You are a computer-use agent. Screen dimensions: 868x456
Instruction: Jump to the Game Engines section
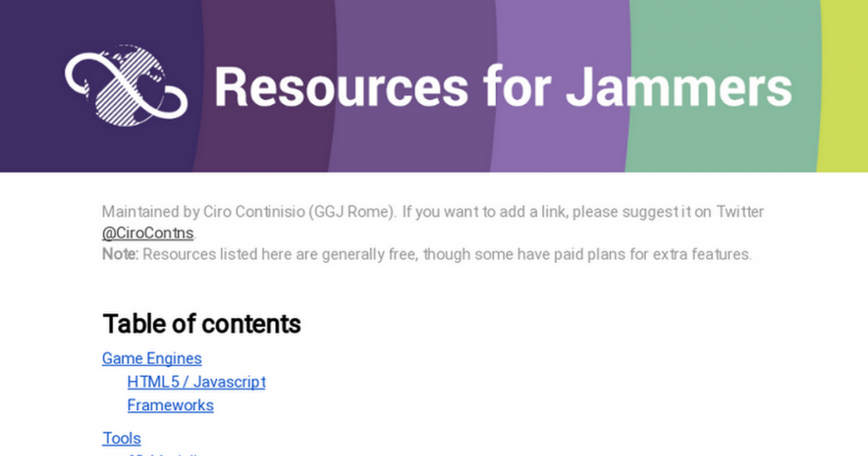(152, 358)
